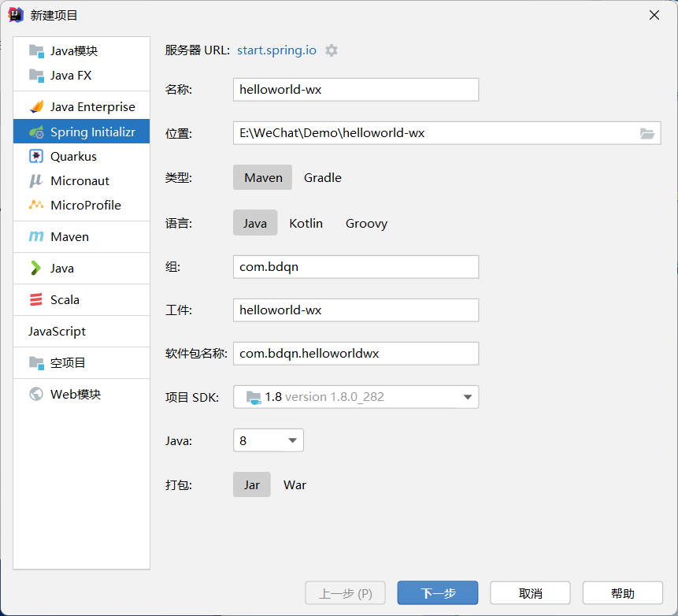This screenshot has width=678, height=616.
Task: Select Micronaut project type
Action: tap(82, 181)
